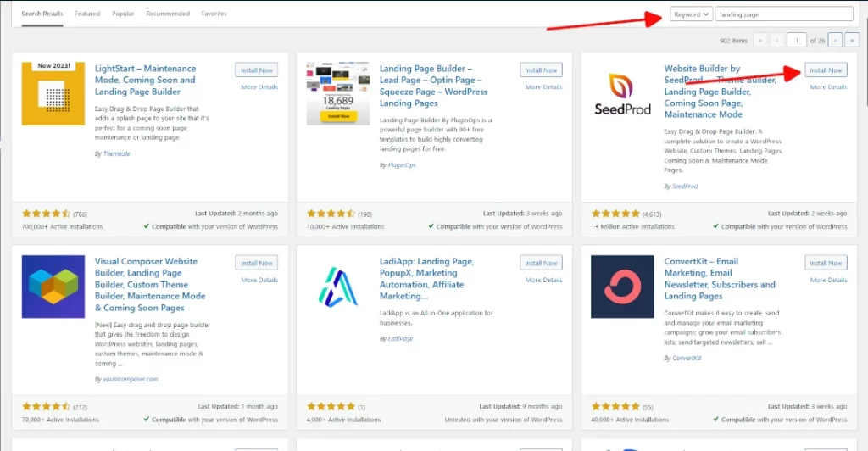
Task: Open the ConvertKit author link
Action: (687, 358)
